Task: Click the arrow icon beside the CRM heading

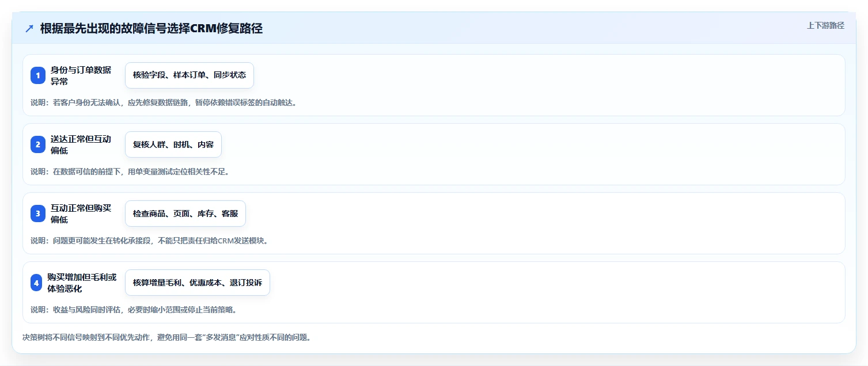Action: coord(29,29)
